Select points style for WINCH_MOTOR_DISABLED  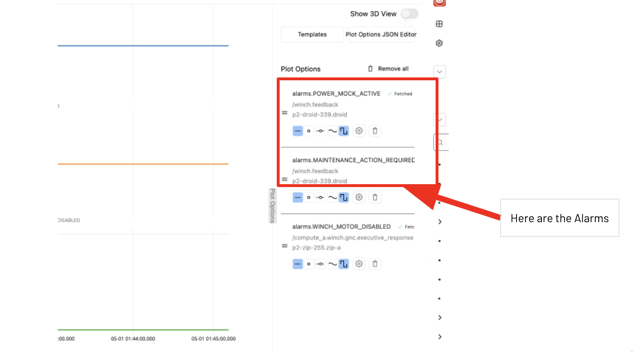pos(309,264)
